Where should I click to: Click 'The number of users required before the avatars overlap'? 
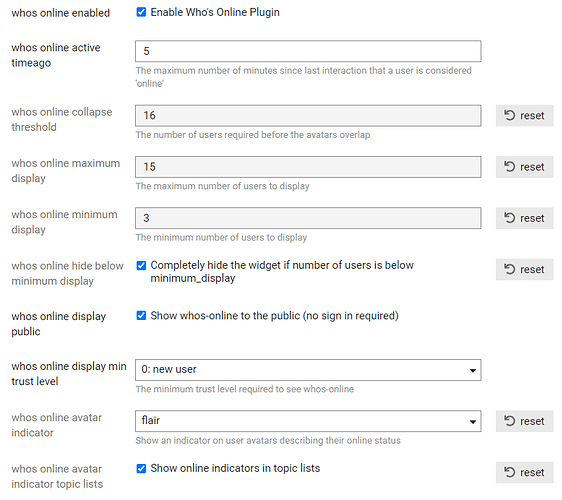pos(253,135)
